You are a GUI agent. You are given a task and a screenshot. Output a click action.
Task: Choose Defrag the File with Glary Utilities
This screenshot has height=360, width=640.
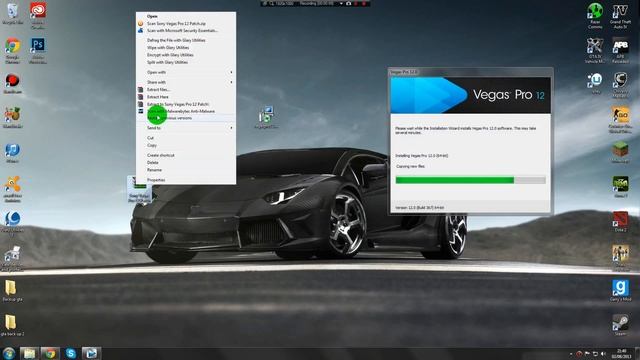point(186,40)
